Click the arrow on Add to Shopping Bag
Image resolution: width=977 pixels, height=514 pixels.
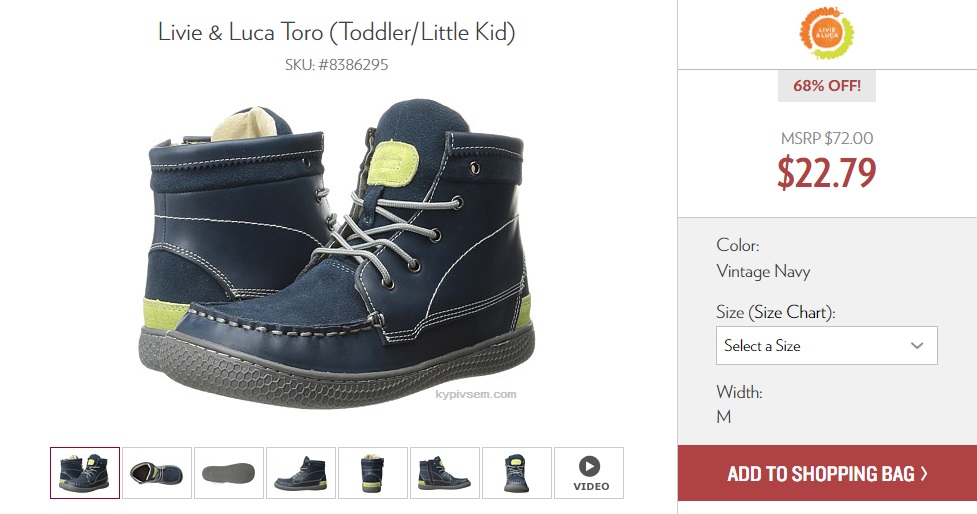923,474
